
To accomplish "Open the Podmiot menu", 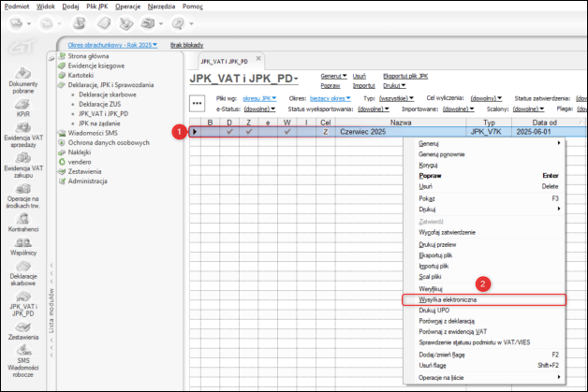I will (17, 7).
